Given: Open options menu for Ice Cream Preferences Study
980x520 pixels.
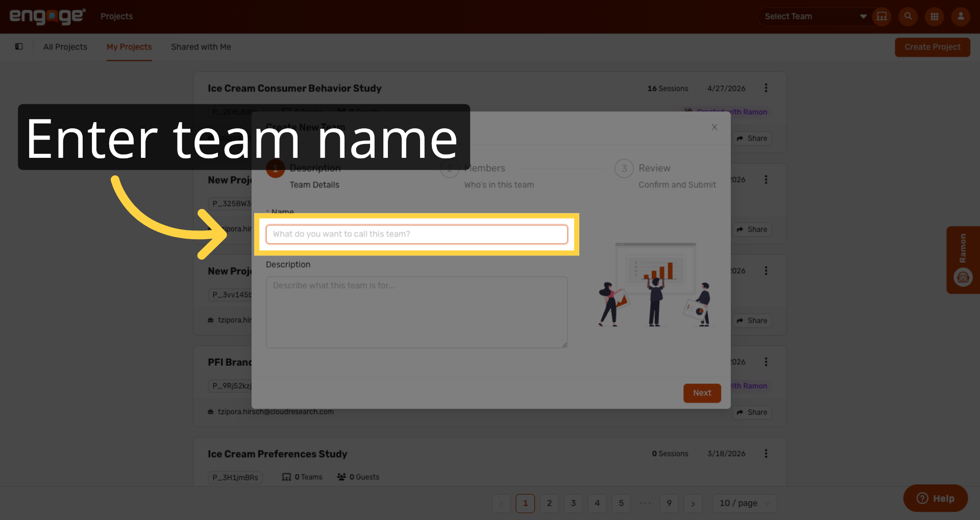Looking at the screenshot, I should (766, 454).
